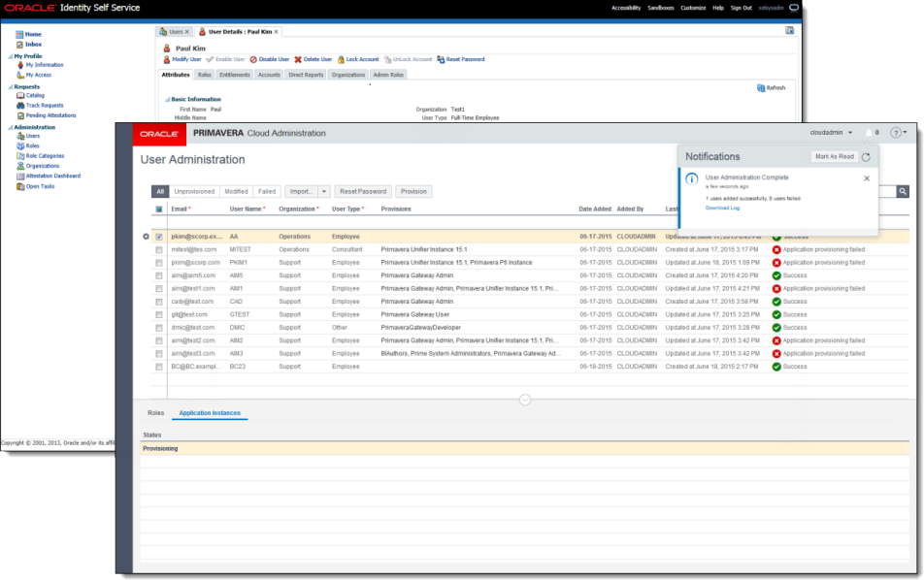Open the cloudadmin user dropdown

point(832,133)
